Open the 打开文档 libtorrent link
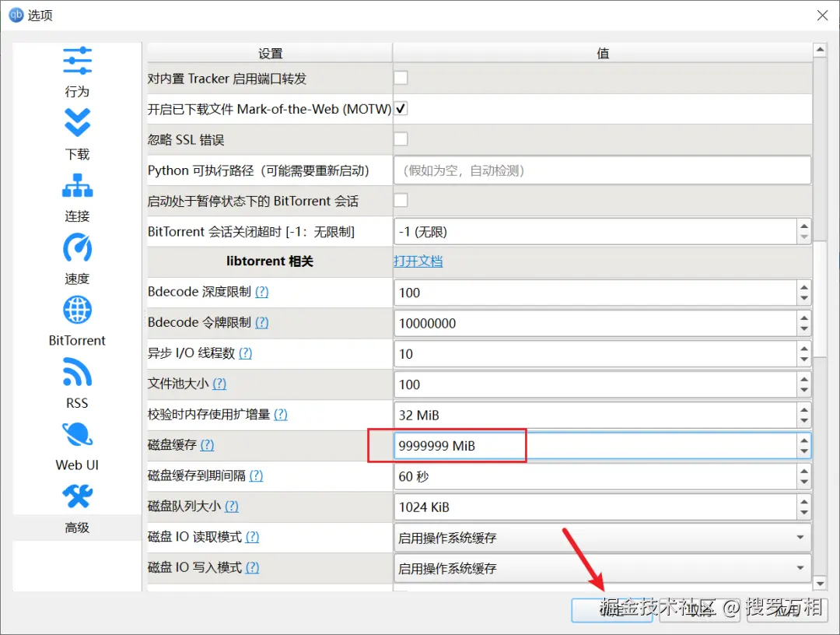 click(418, 261)
